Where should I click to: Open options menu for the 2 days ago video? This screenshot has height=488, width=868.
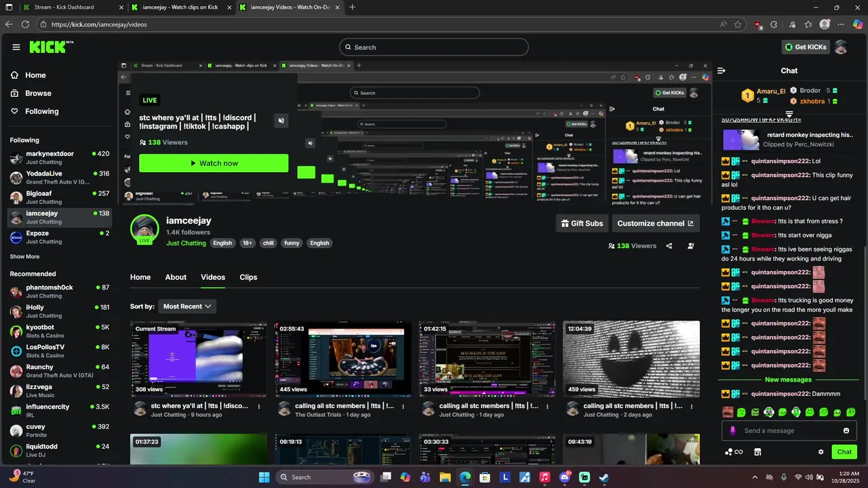[x=692, y=407]
